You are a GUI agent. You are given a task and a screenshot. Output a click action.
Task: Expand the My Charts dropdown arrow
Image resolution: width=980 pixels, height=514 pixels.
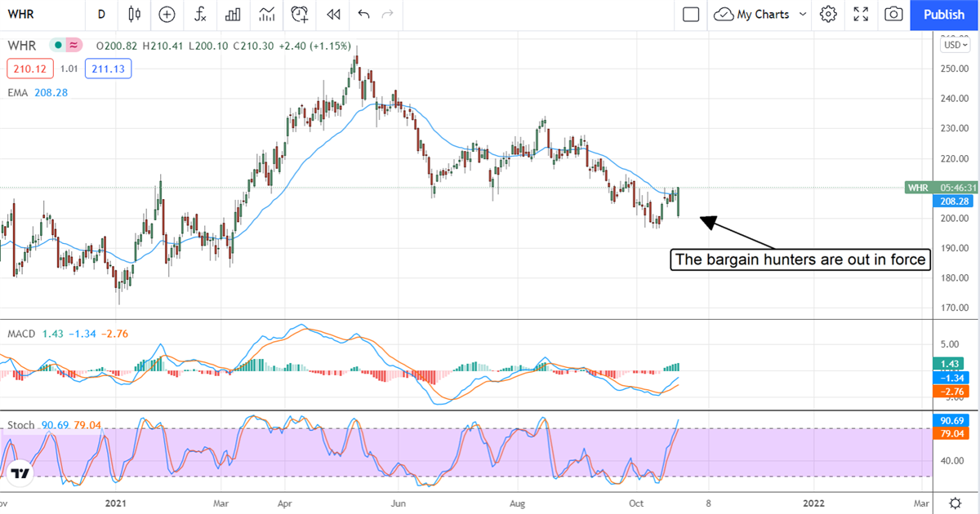tap(802, 14)
